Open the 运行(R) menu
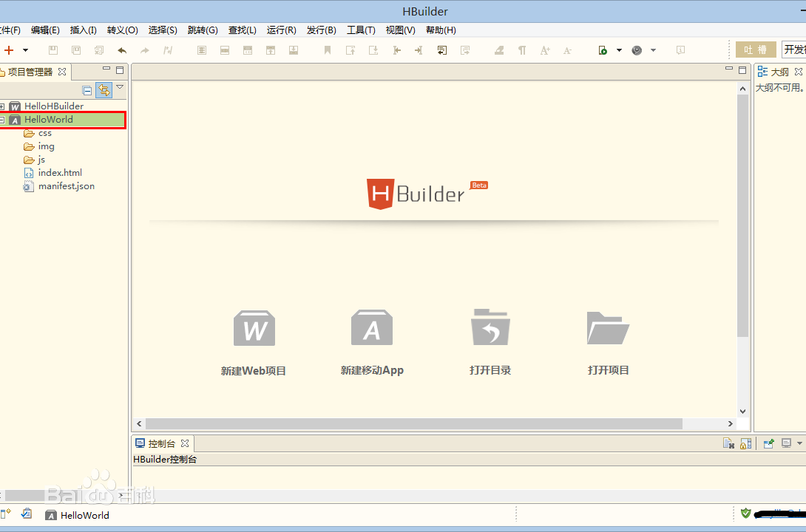 pyautogui.click(x=281, y=30)
